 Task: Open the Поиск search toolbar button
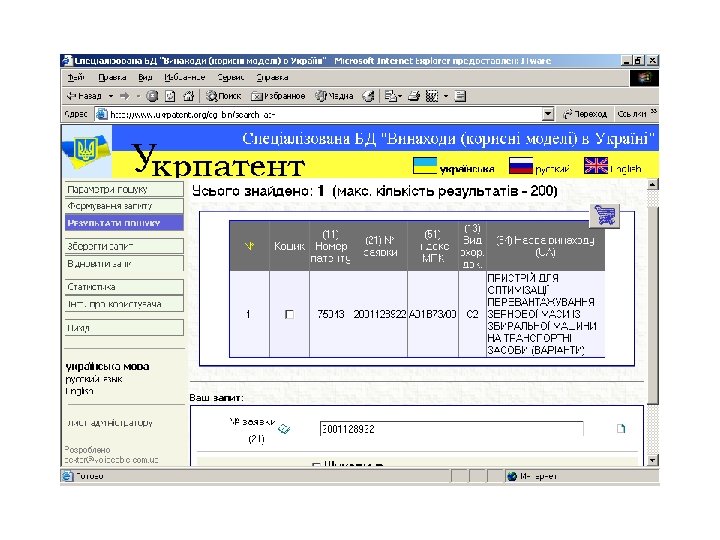point(223,96)
